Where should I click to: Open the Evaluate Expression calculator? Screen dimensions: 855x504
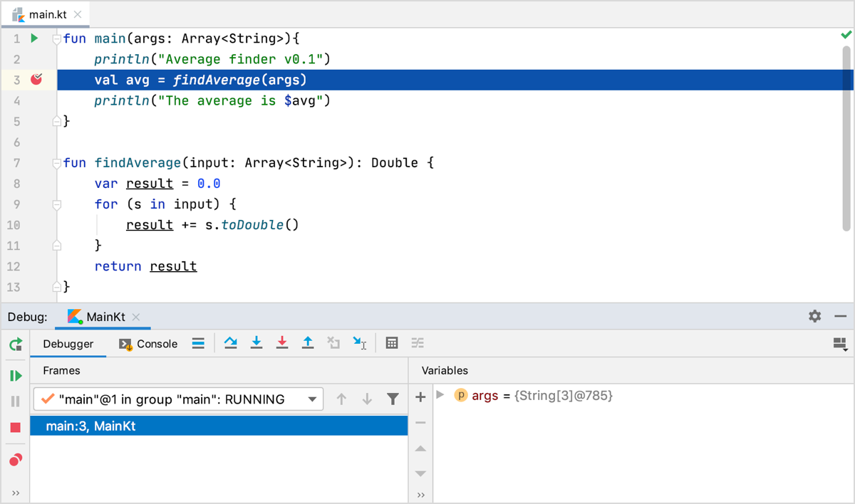coord(391,343)
